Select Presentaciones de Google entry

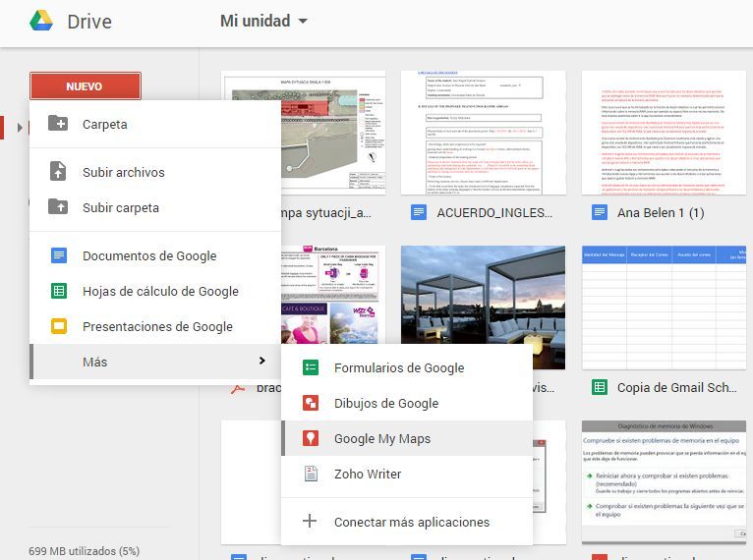click(x=155, y=326)
